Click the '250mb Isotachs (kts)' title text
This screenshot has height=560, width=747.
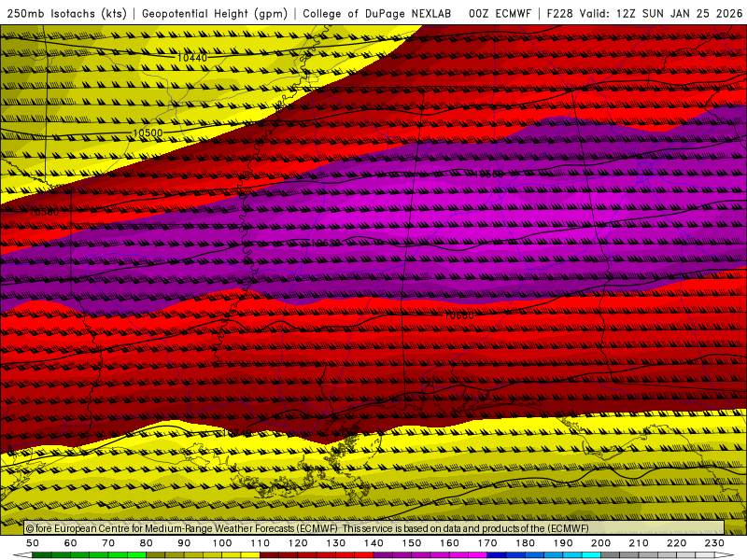(66, 14)
